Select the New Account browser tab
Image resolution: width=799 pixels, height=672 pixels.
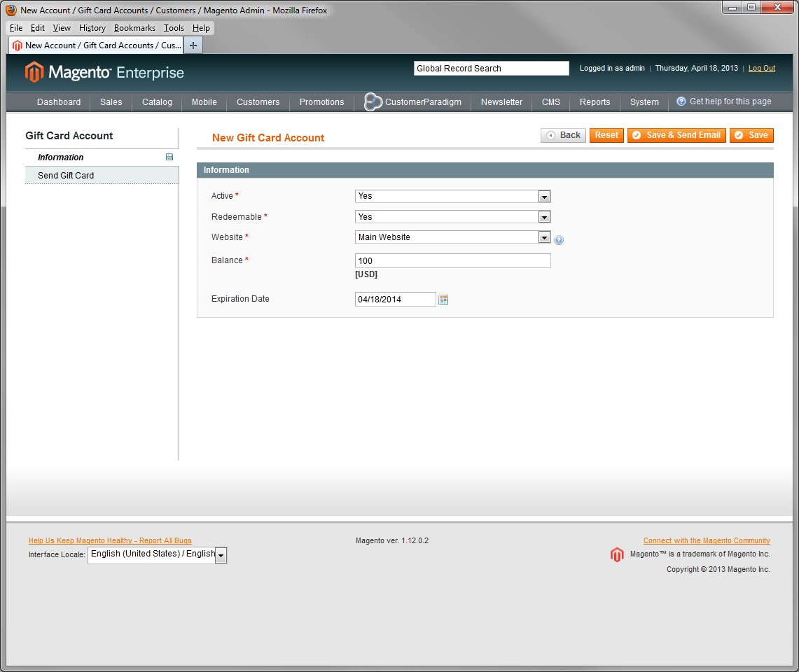click(97, 45)
